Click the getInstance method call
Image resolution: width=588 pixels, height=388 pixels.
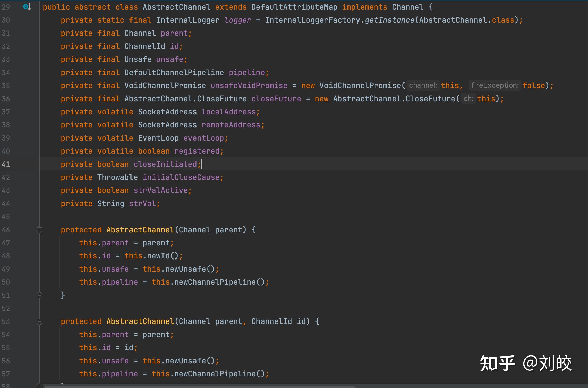click(389, 20)
